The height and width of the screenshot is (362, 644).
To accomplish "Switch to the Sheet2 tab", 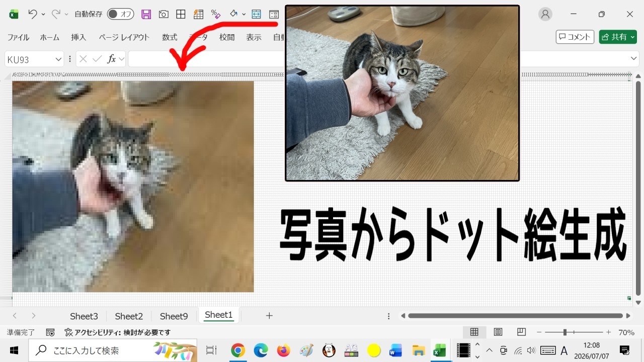I will pos(129,316).
